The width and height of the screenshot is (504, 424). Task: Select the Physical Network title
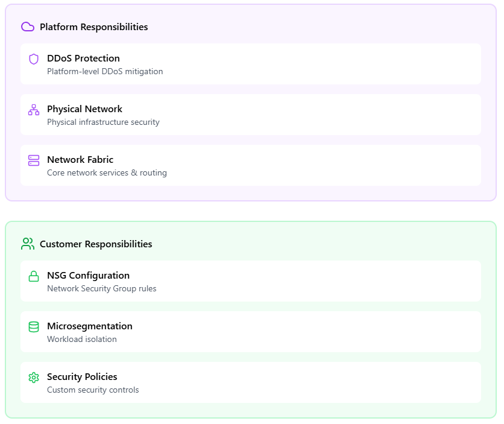[x=84, y=109]
